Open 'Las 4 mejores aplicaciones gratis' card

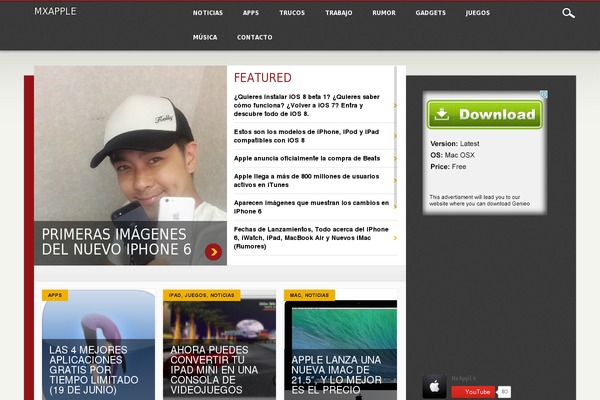pyautogui.click(x=94, y=370)
